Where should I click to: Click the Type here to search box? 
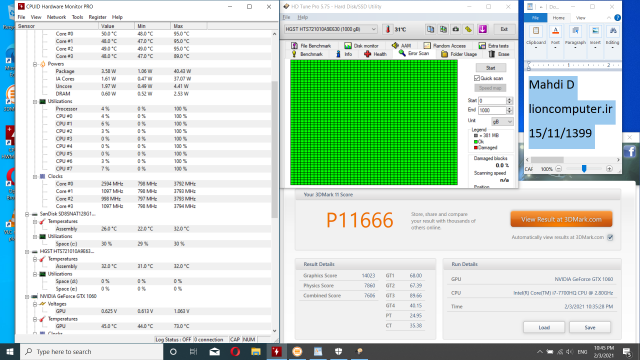tap(91, 351)
